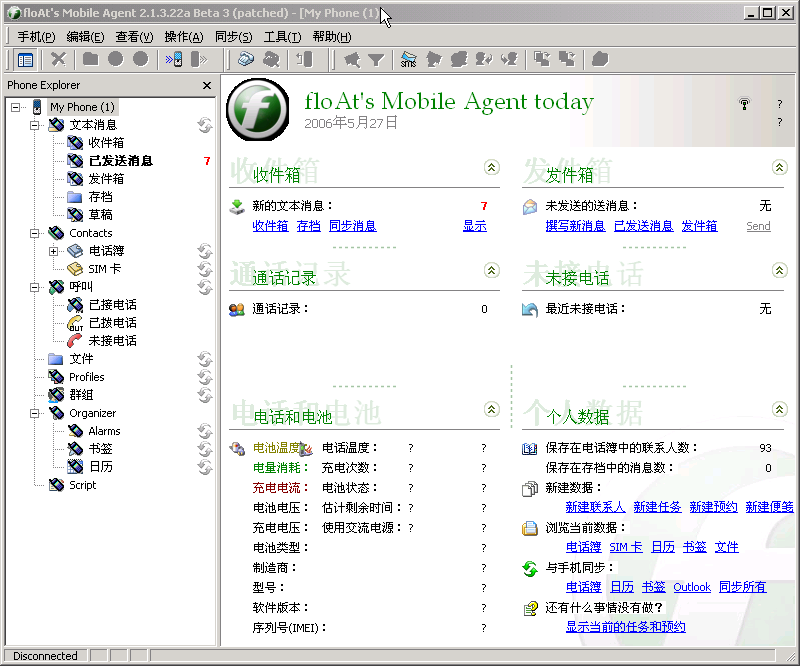Screen dimensions: 800x666
Task: Open the 查看(V) menu
Action: click(134, 37)
